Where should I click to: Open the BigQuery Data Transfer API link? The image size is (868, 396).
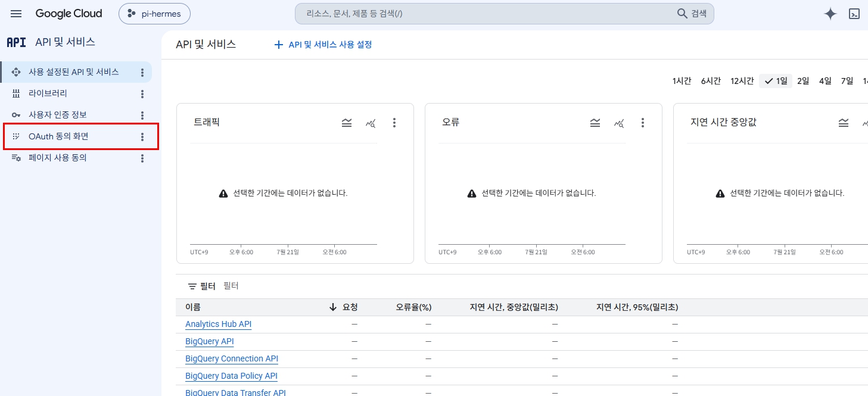click(x=235, y=392)
